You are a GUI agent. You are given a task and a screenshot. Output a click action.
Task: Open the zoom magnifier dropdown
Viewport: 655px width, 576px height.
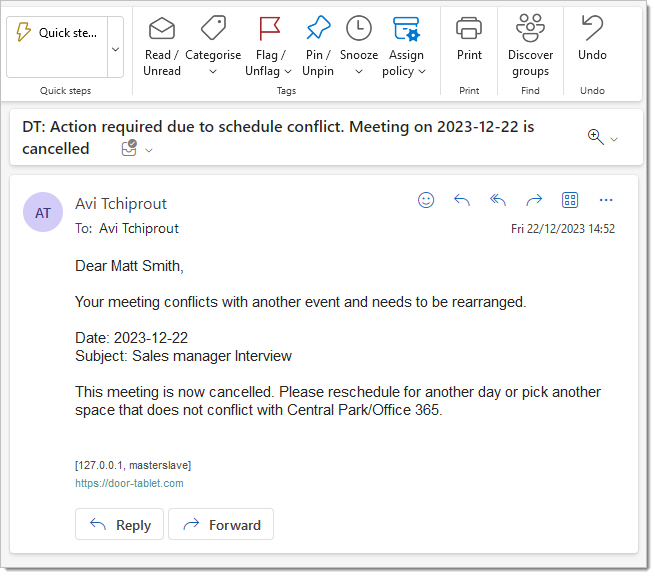(614, 139)
